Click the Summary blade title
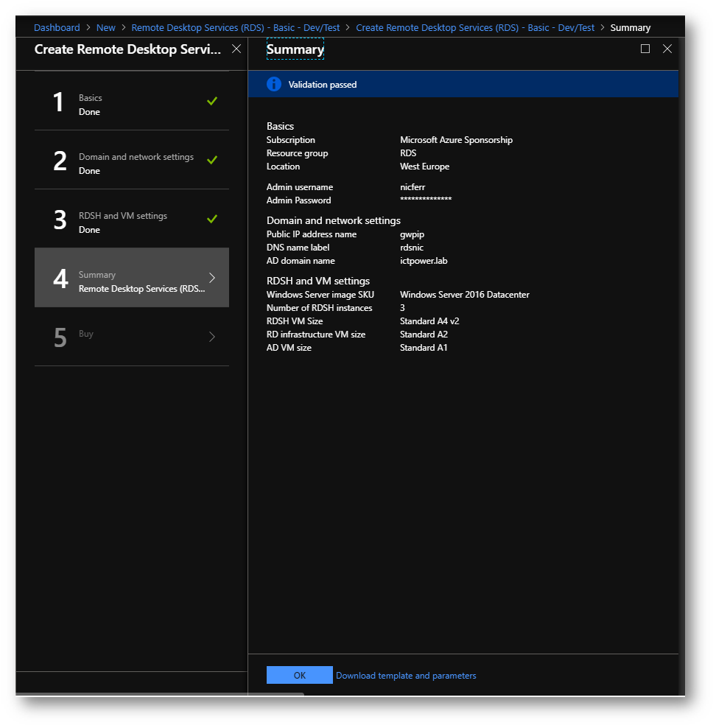716x728 pixels. [x=295, y=49]
